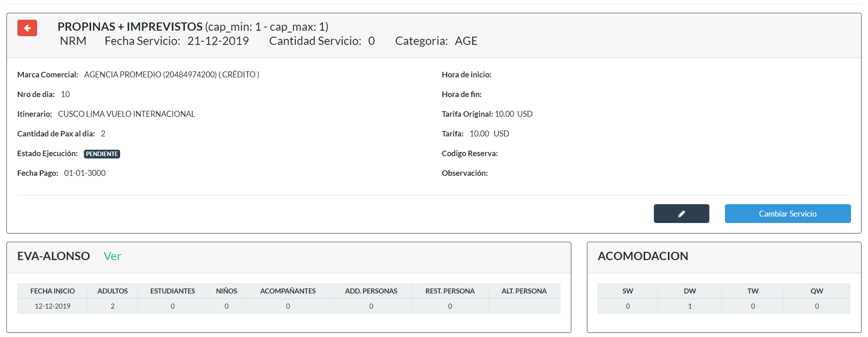868x337 pixels.
Task: Click the NIÑOS column header
Action: pyautogui.click(x=227, y=291)
